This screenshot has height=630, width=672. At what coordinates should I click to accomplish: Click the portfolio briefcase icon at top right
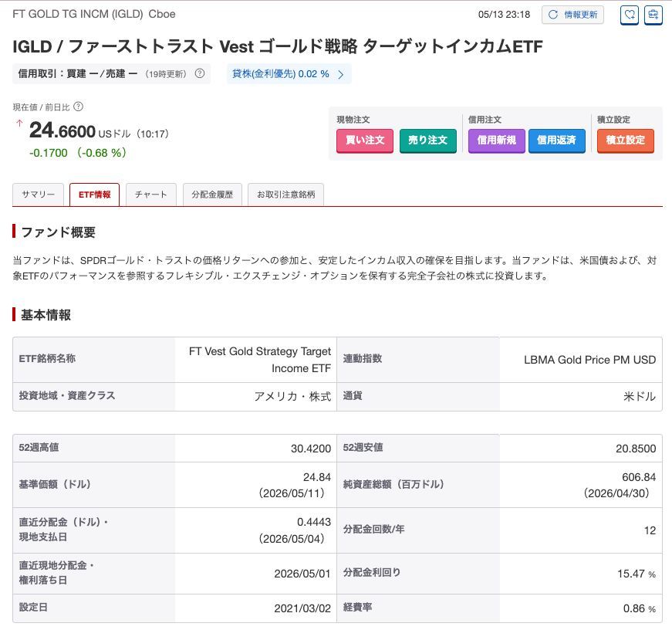pyautogui.click(x=653, y=15)
